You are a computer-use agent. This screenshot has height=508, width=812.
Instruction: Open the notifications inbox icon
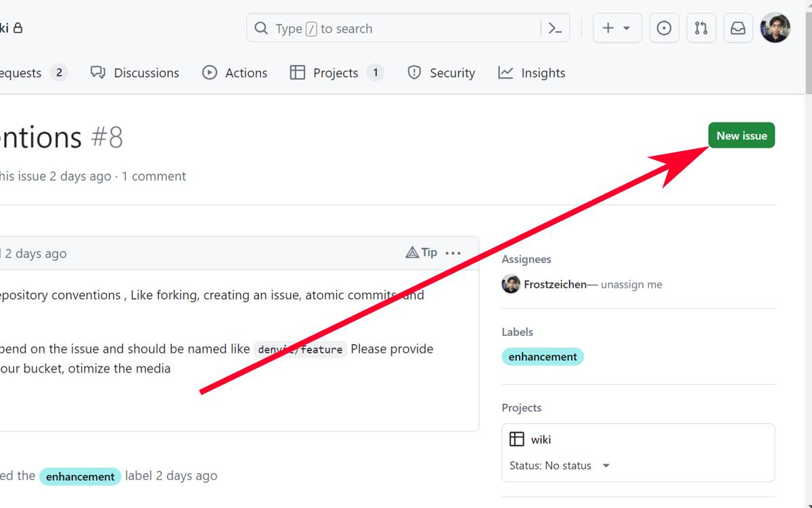pos(738,28)
